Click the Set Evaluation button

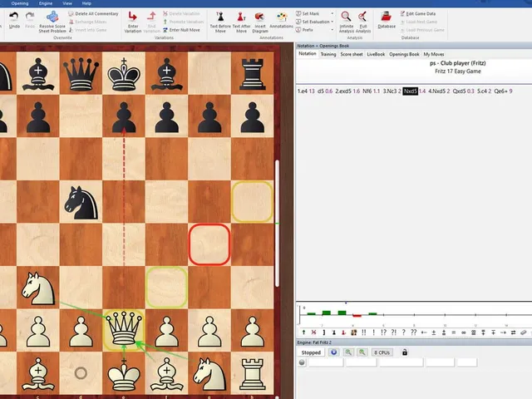point(313,22)
